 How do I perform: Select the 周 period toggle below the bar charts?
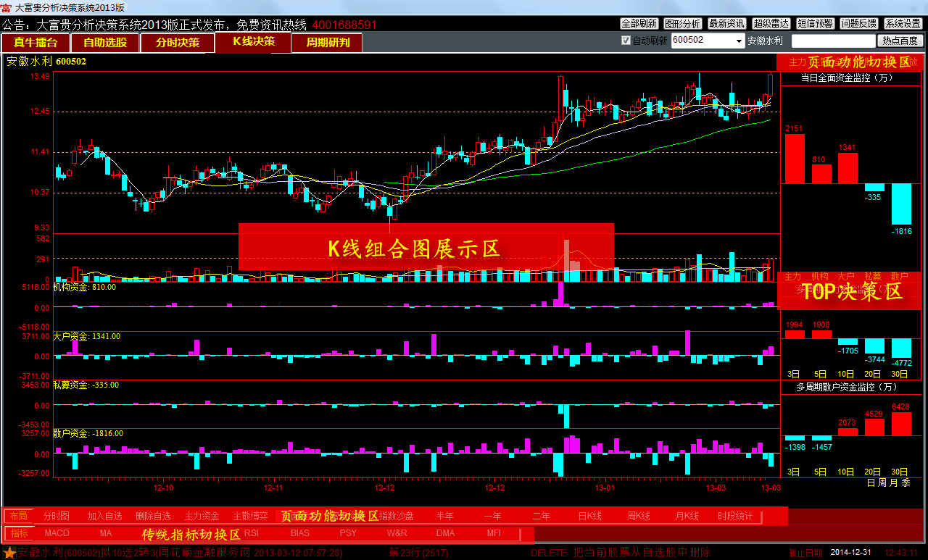click(882, 483)
